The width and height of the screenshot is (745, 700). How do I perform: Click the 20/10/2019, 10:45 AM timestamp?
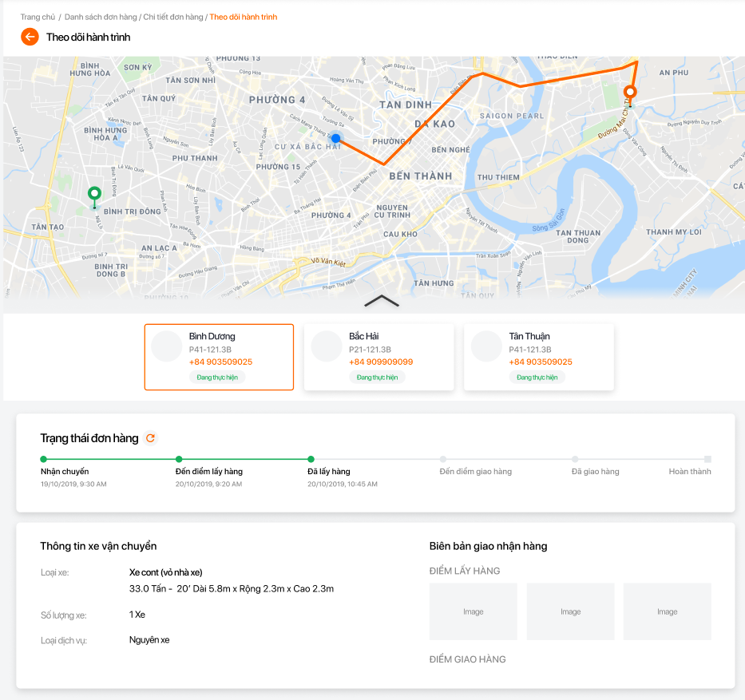(x=343, y=484)
